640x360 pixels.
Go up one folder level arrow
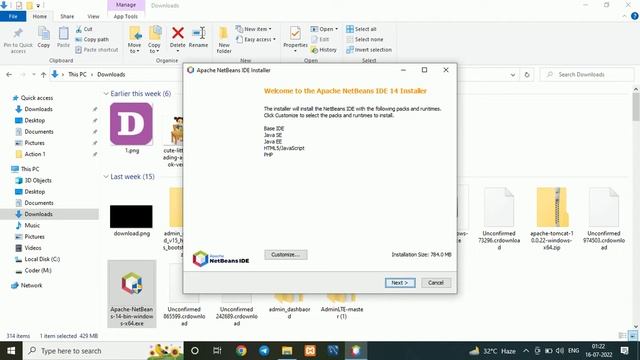coord(43,74)
